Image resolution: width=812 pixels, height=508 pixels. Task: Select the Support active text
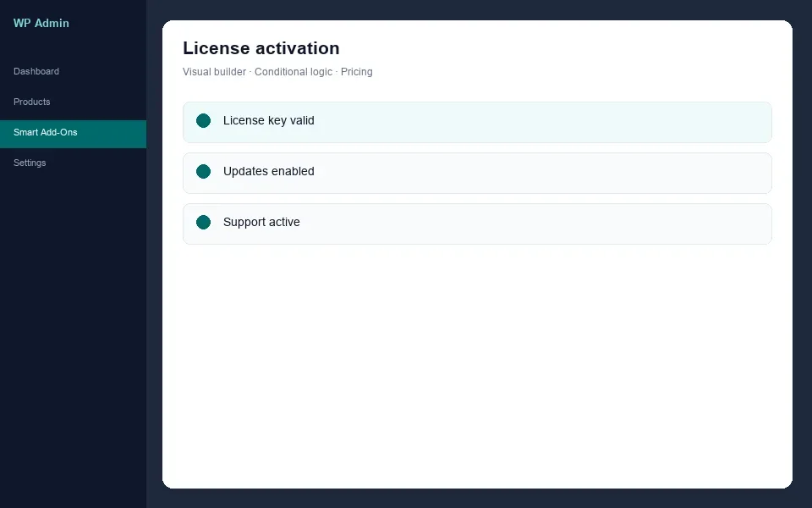261,223
